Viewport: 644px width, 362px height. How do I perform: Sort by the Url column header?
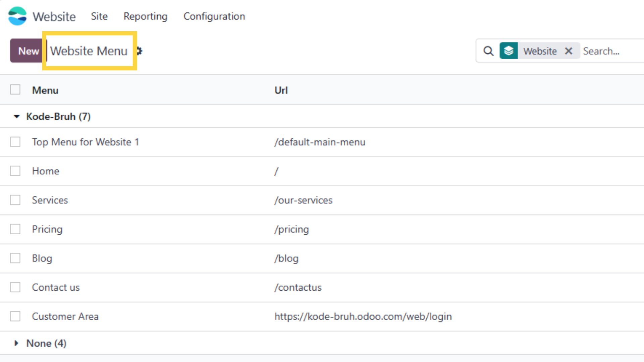[281, 90]
